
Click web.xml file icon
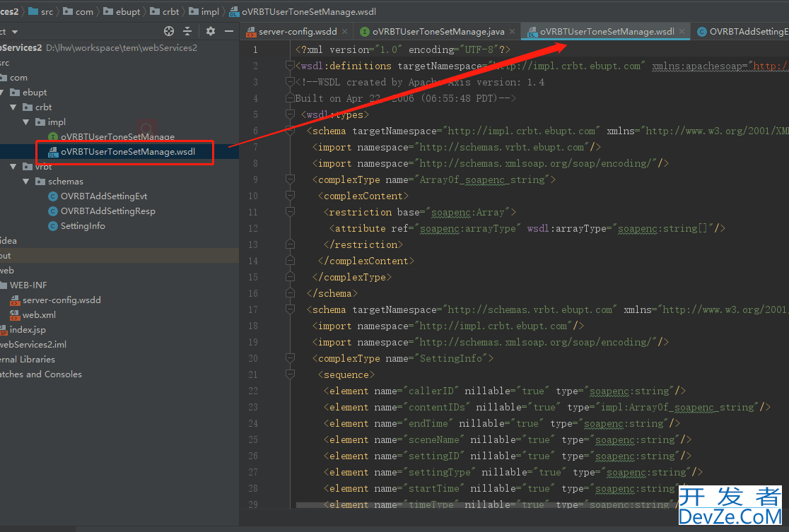point(15,315)
